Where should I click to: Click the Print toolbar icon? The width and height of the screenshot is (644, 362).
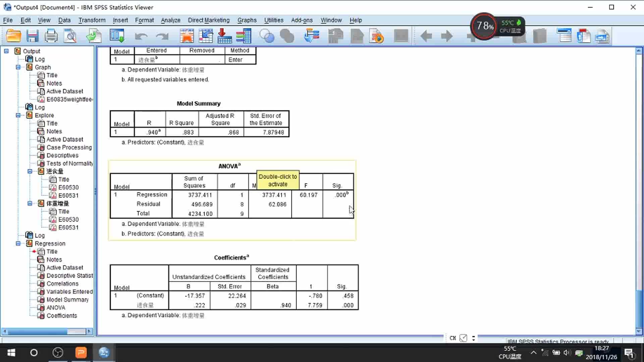tap(51, 36)
